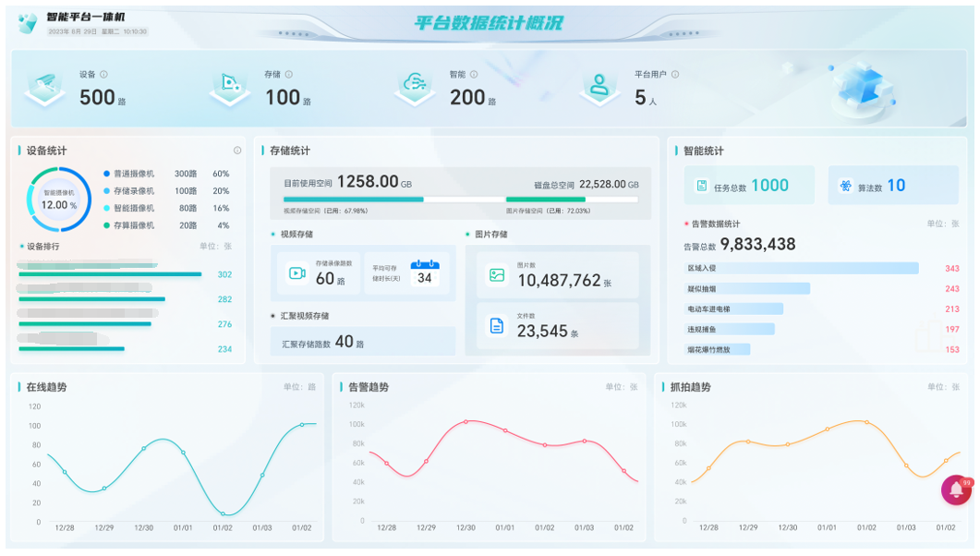Click the 告警数据统计 section label
The image size is (980, 556).
tap(716, 224)
